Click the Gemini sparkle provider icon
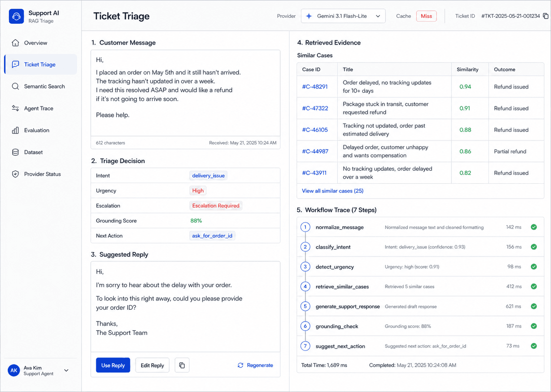 tap(309, 16)
